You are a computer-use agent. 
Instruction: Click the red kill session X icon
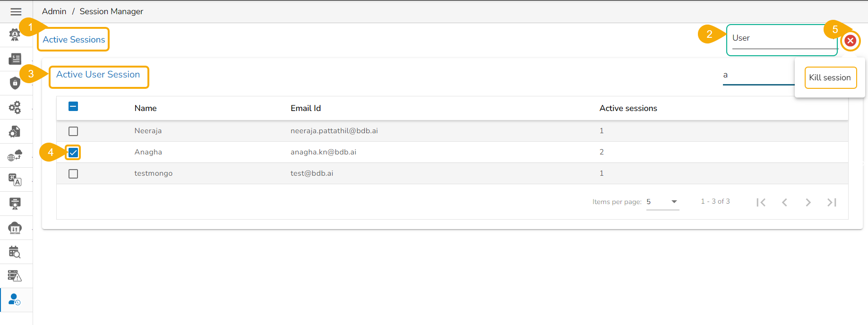pos(850,41)
